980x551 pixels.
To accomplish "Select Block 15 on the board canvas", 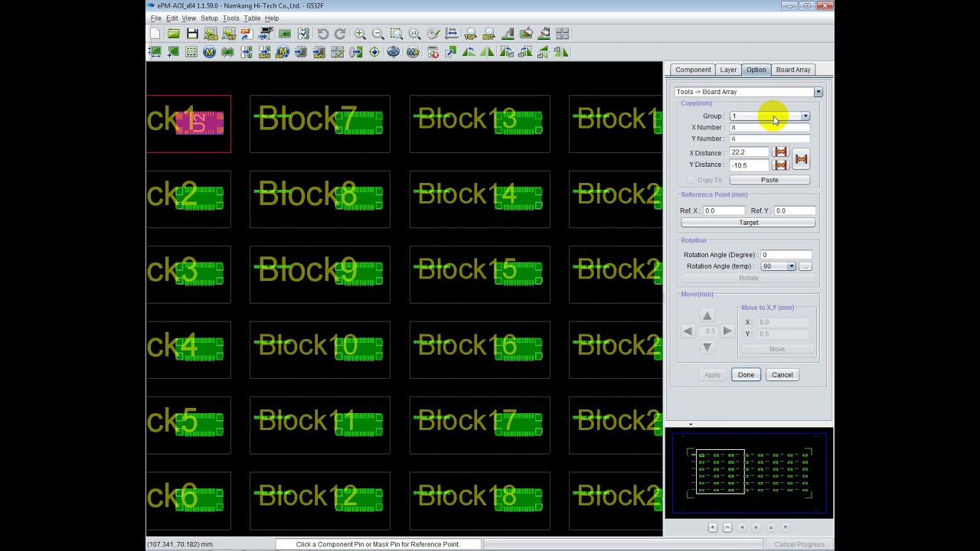I will (480, 275).
